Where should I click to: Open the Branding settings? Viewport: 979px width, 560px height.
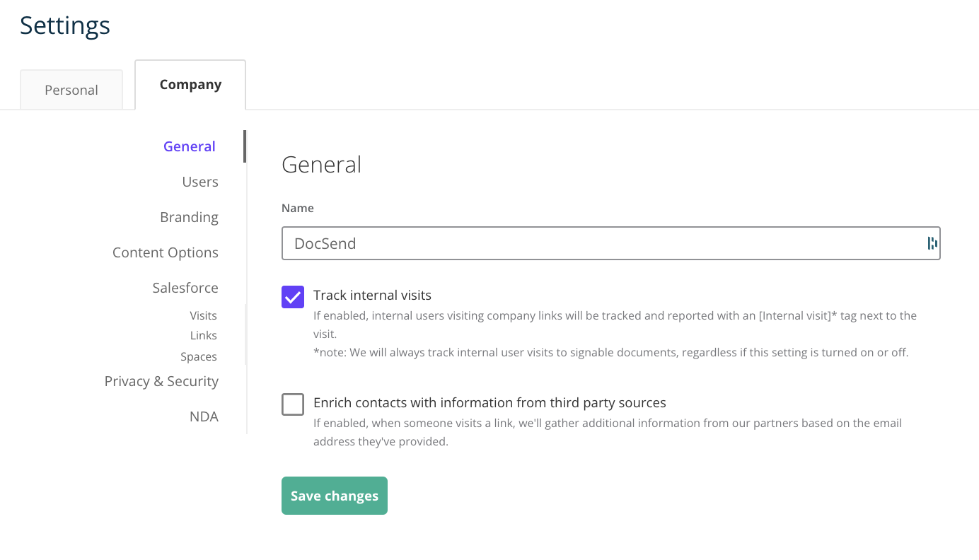[189, 217]
